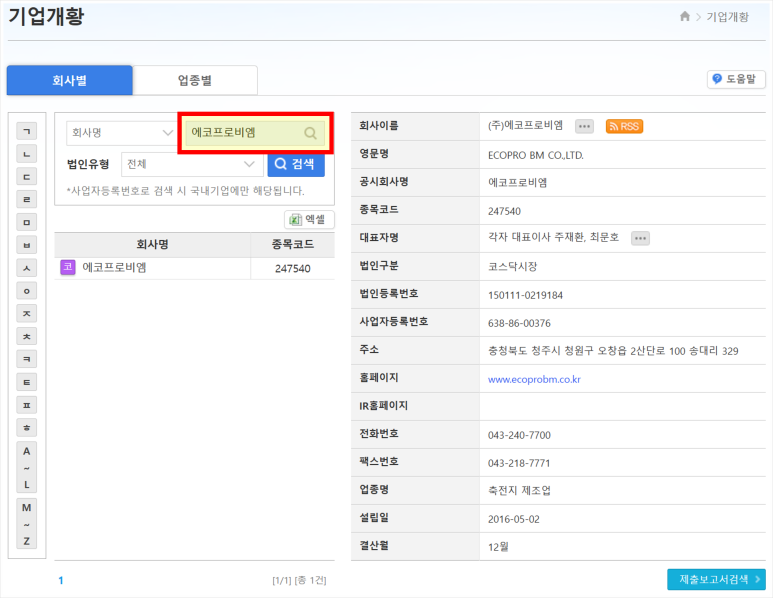Screen dimensions: 773x598
Task: Click the 기업개황 breadcrumb text
Action: pyautogui.click(x=727, y=17)
